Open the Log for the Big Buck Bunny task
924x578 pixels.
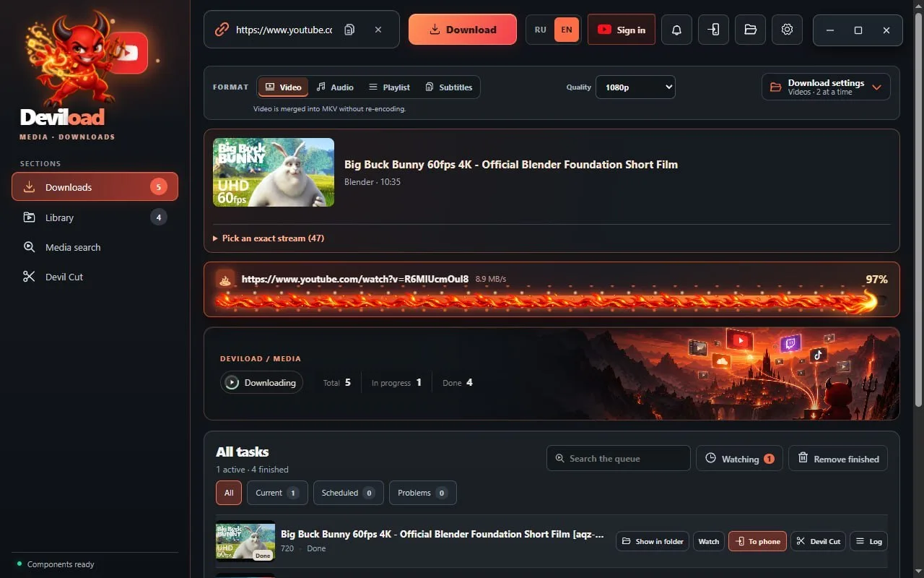point(868,541)
